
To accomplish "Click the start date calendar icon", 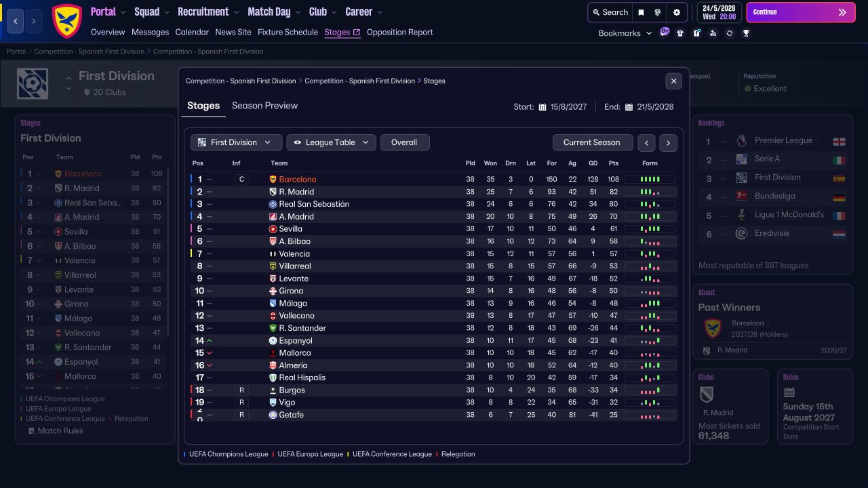I will point(542,107).
